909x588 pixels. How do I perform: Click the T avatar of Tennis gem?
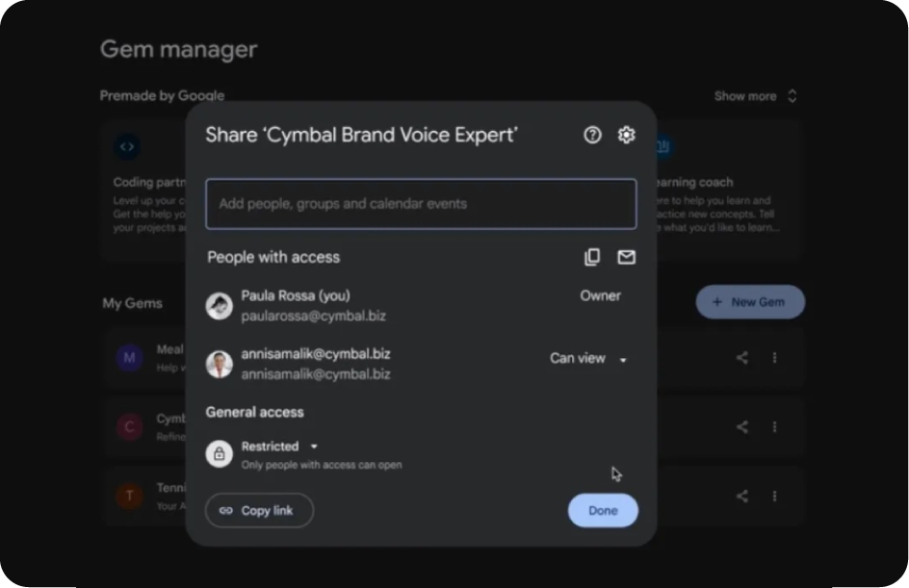pyautogui.click(x=129, y=496)
